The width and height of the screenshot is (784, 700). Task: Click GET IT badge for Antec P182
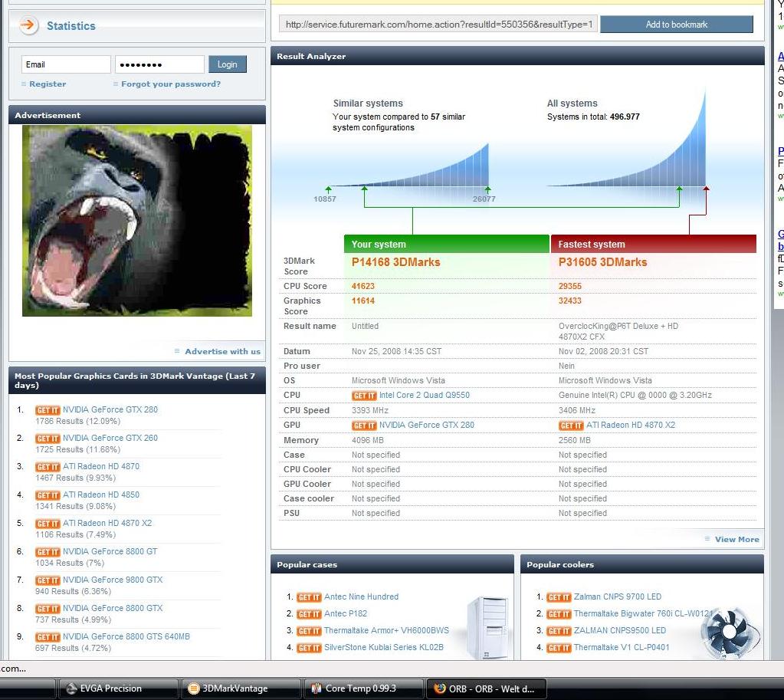[309, 614]
